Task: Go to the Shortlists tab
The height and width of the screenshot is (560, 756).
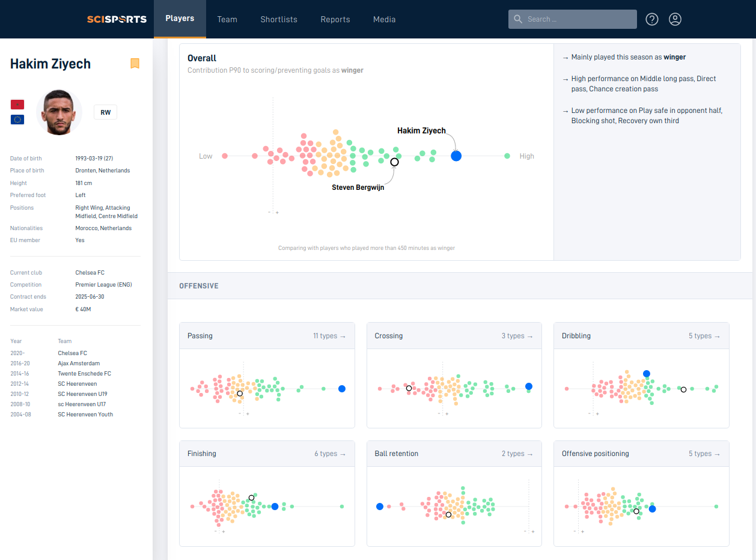Action: pos(279,19)
